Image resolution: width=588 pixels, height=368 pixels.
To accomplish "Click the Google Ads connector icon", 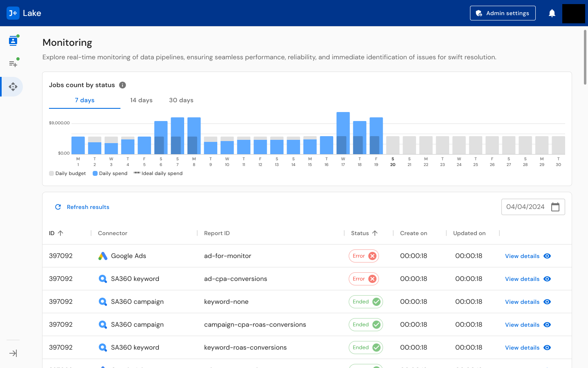I will (x=102, y=256).
